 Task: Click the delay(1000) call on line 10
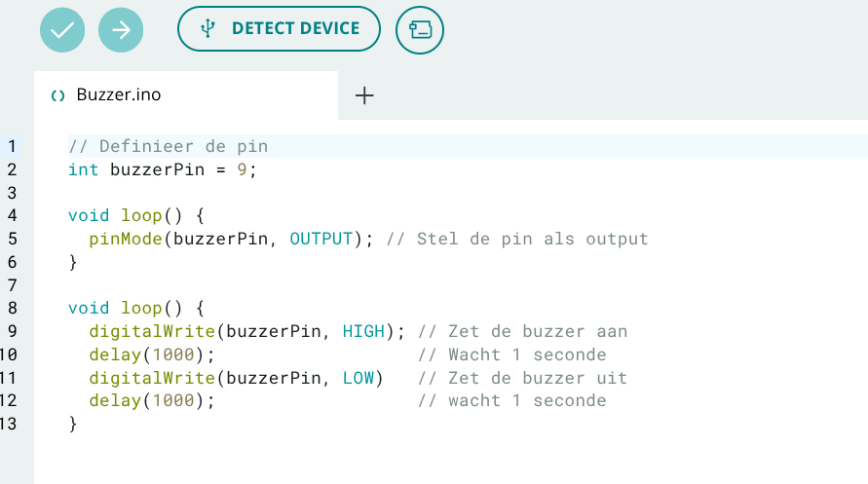coord(151,354)
